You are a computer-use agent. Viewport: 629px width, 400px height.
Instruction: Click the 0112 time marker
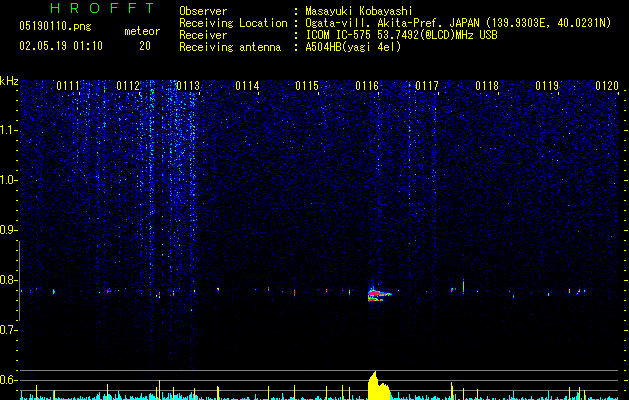(128, 86)
